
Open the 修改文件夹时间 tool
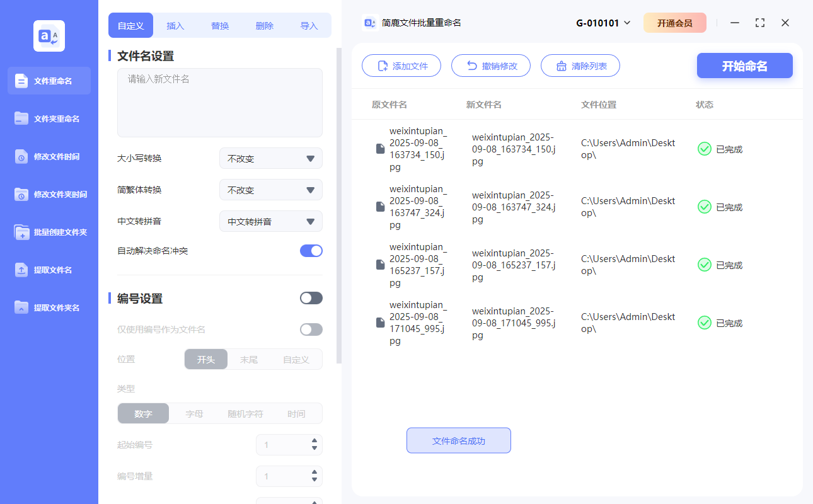click(49, 194)
